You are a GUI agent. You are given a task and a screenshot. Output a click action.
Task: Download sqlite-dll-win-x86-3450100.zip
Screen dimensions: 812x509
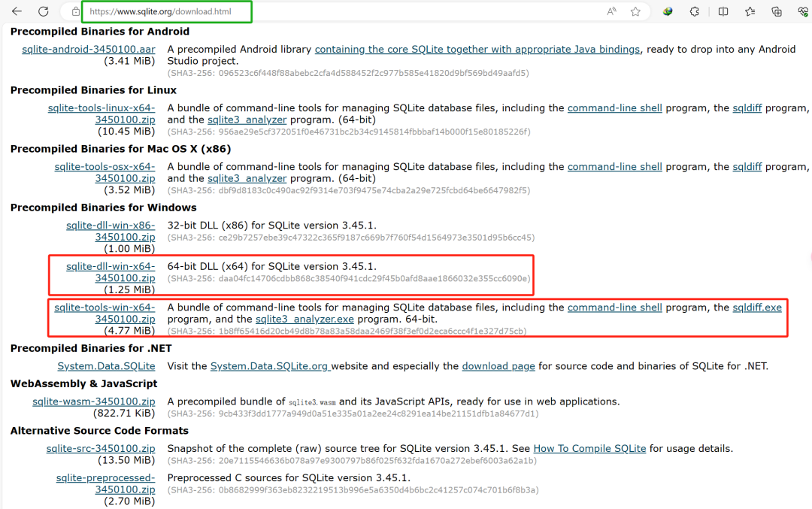pyautogui.click(x=111, y=231)
